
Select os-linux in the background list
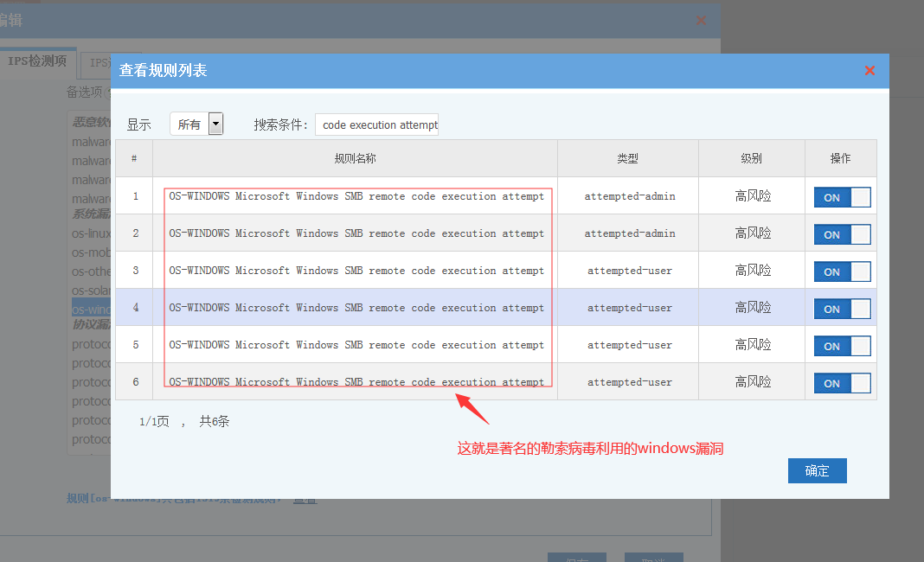pos(92,233)
